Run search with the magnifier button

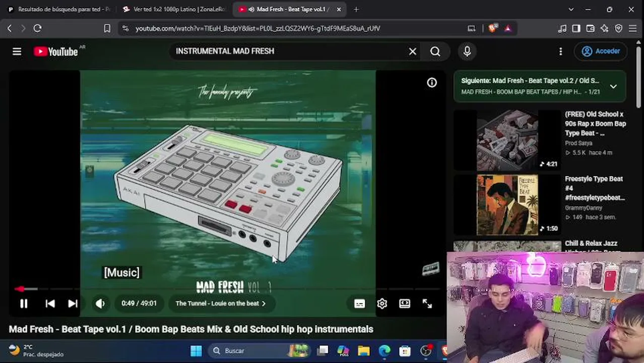[x=435, y=51]
